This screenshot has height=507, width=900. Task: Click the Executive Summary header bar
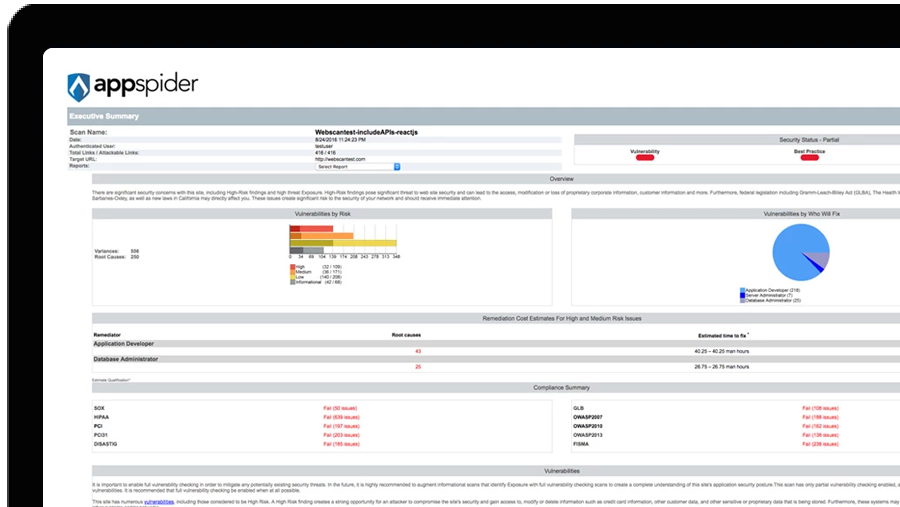tap(483, 116)
